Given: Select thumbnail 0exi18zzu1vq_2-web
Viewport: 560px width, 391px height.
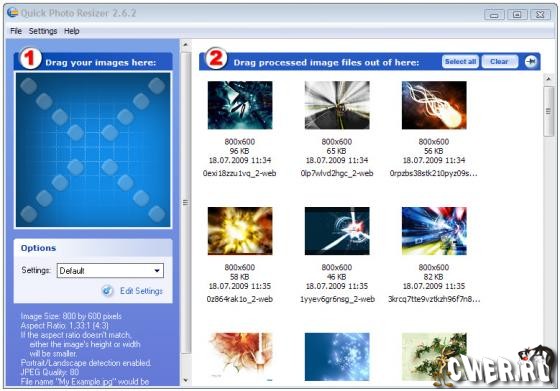Looking at the screenshot, I should (240, 105).
